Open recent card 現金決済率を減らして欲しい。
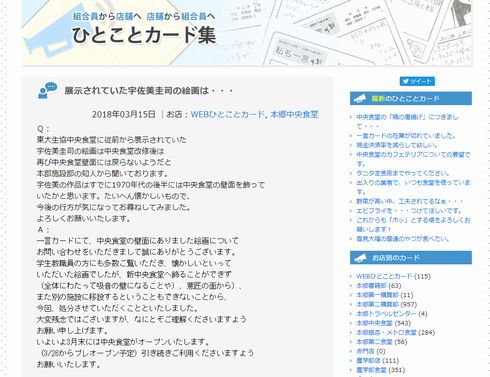 tap(397, 145)
